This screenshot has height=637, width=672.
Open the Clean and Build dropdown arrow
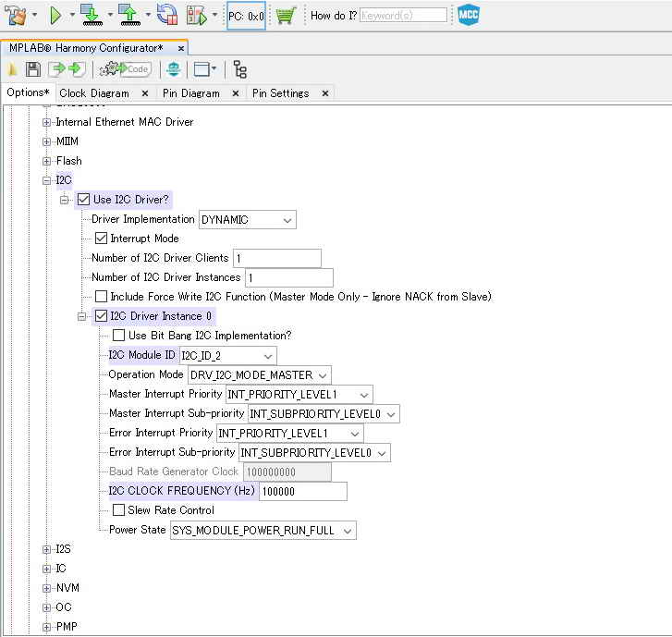tap(35, 15)
